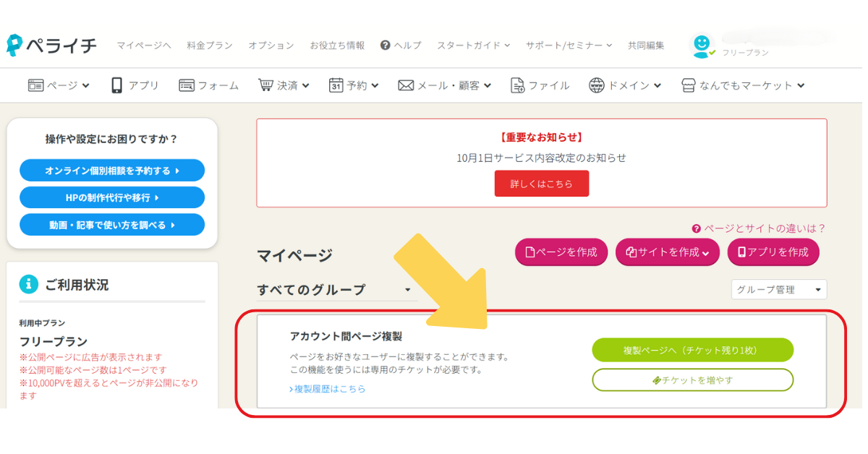Click the ファイル document icon
The width and height of the screenshot is (868, 454).
(x=517, y=85)
